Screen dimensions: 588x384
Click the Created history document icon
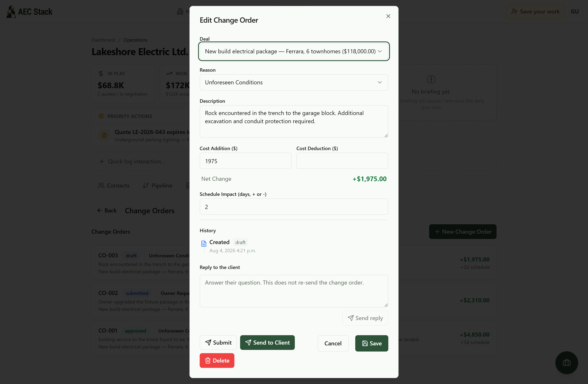pos(204,244)
